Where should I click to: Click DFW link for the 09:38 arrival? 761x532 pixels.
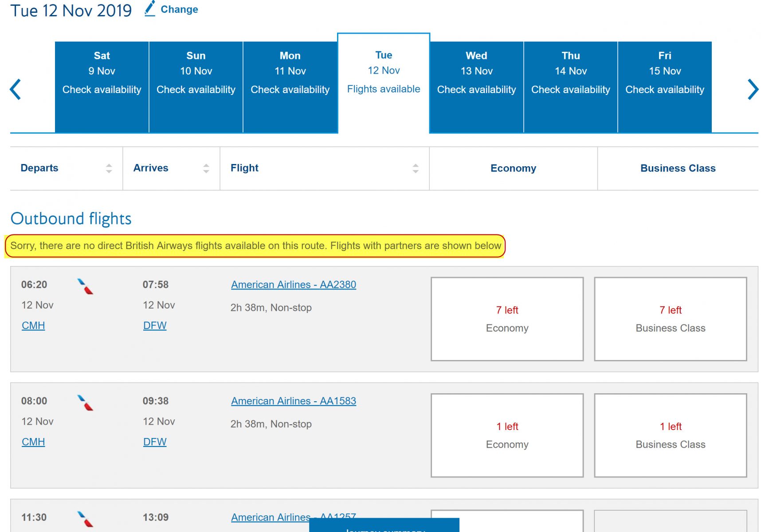(x=155, y=442)
